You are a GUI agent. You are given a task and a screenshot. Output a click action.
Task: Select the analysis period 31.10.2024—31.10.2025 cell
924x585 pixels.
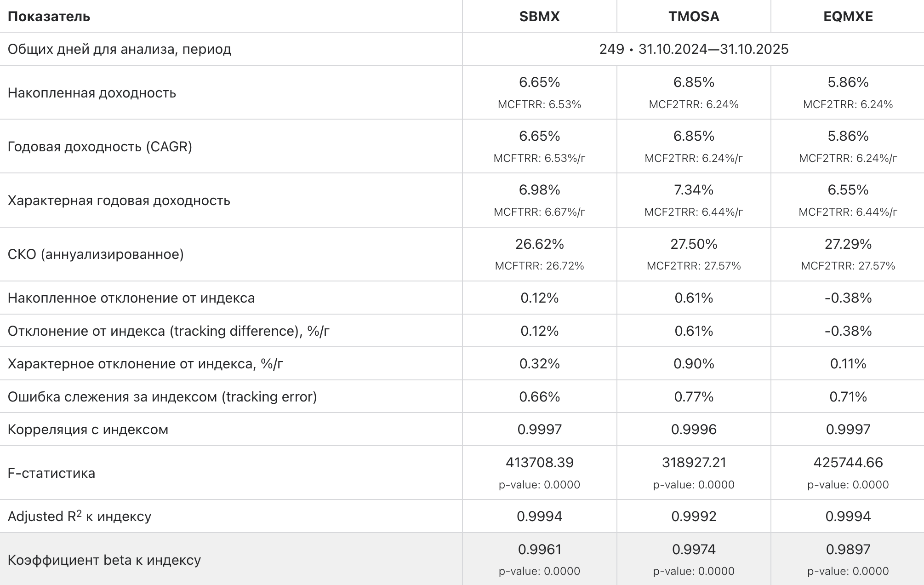(x=694, y=49)
